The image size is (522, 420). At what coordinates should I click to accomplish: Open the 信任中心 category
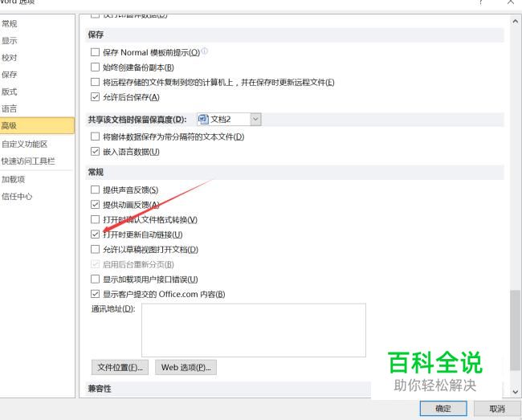tap(17, 197)
